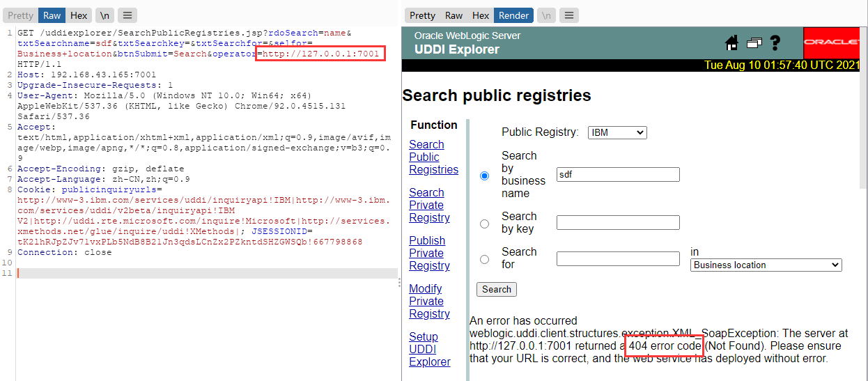Open the Search Private Registry link
The height and width of the screenshot is (381, 868).
(x=429, y=205)
